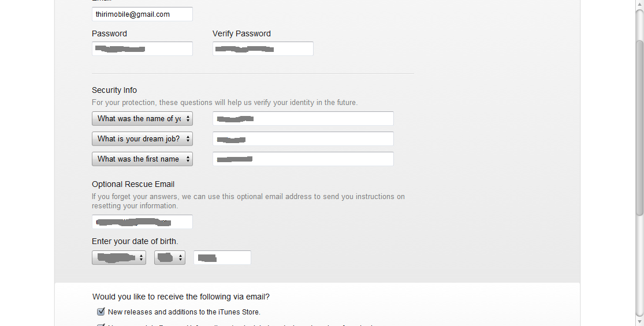Click the scroll down arrow of the scrollbar

[x=639, y=321]
